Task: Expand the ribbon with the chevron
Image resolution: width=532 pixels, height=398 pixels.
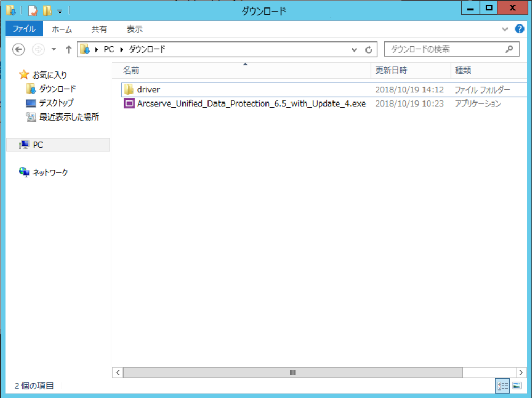Action: click(x=505, y=29)
